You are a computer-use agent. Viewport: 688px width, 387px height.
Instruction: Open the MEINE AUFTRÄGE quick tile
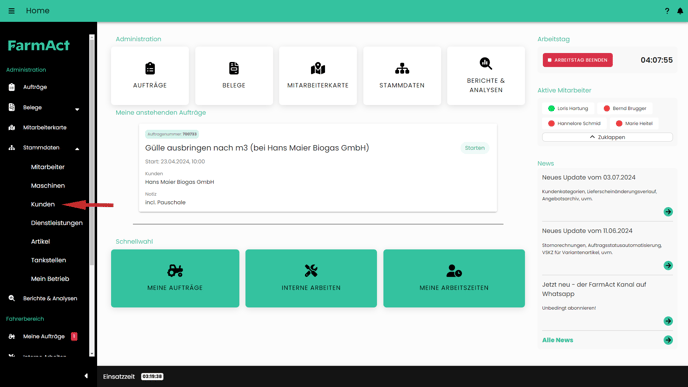[x=175, y=278]
